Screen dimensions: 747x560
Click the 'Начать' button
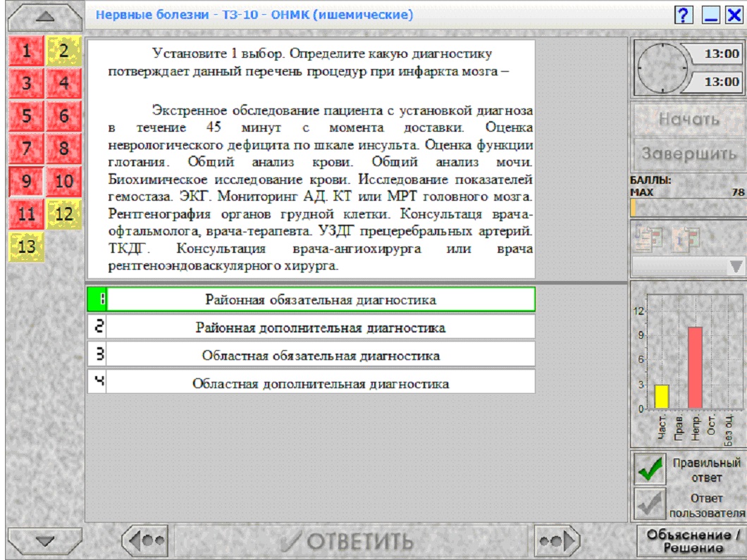(689, 119)
